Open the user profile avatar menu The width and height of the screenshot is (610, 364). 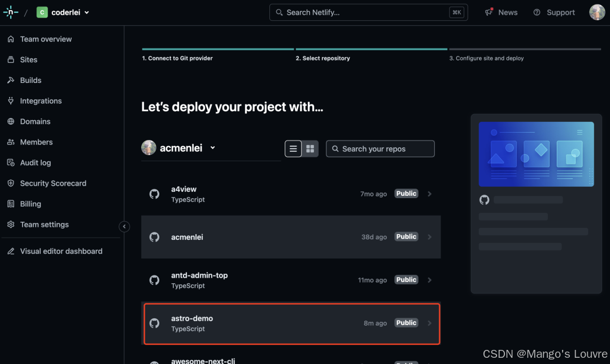[597, 12]
